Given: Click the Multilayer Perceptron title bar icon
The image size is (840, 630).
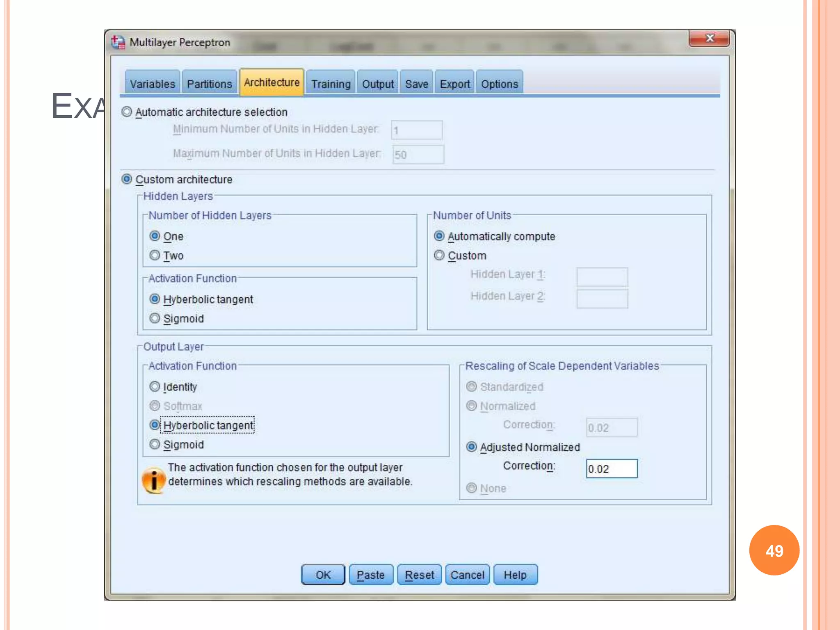Looking at the screenshot, I should (x=118, y=42).
